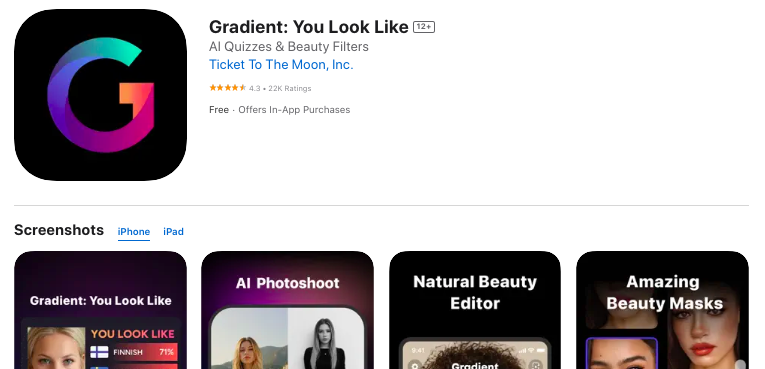The image size is (765, 369).
Task: Click the 'AI Quizzes & Beauty Filters' subtitle
Action: coord(289,46)
